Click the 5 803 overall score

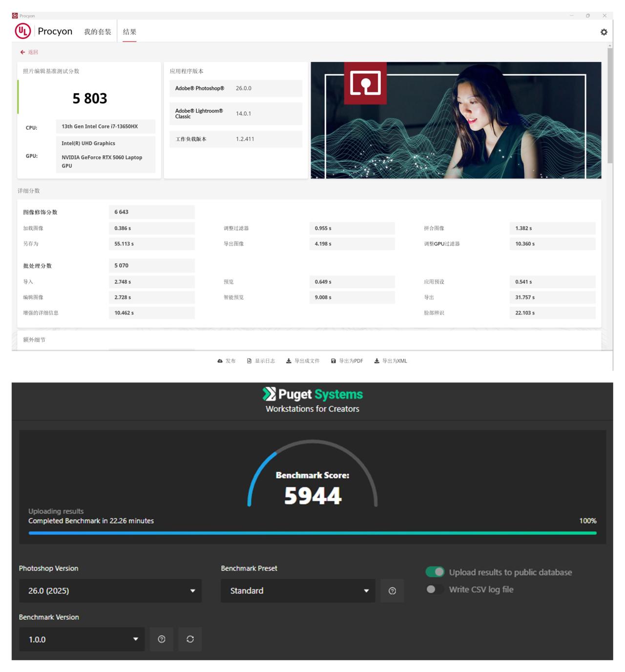coord(90,99)
